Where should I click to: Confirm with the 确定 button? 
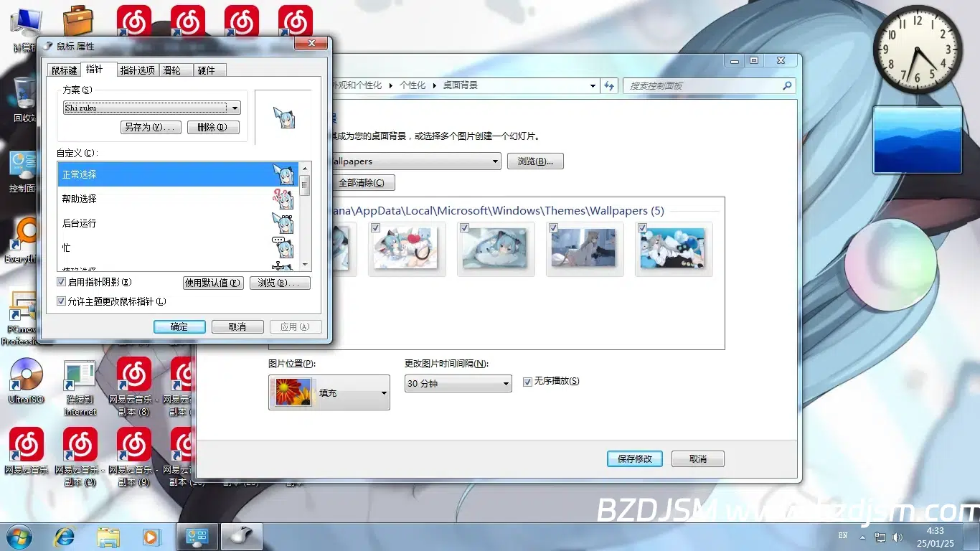pos(179,326)
